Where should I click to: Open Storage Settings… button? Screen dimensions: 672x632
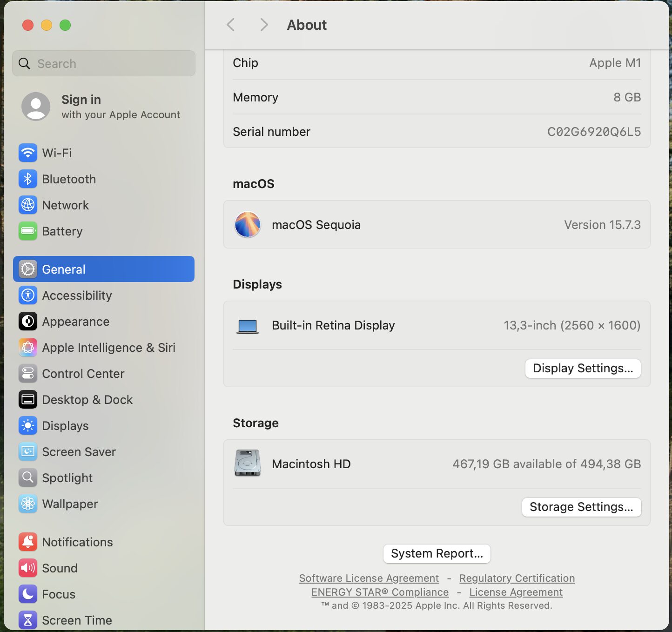(x=581, y=507)
